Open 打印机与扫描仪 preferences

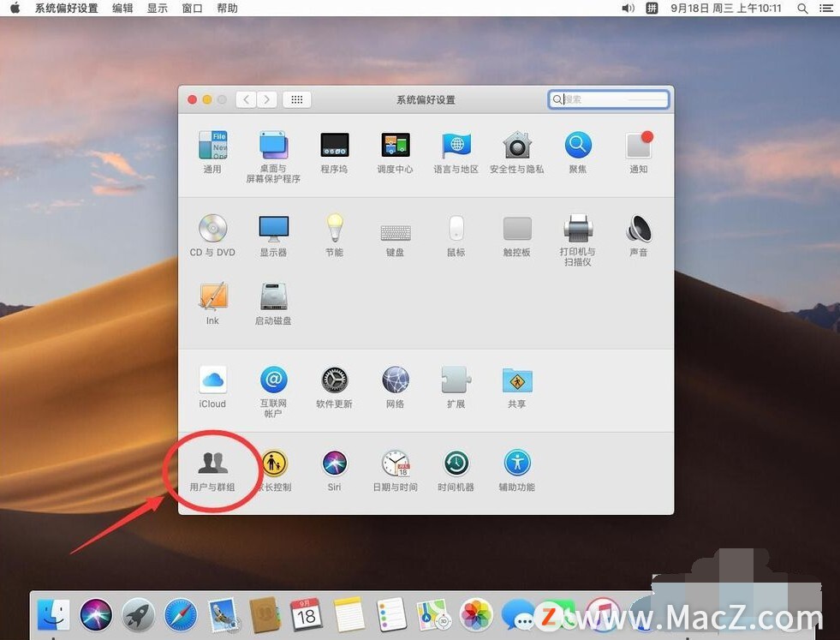pyautogui.click(x=577, y=240)
